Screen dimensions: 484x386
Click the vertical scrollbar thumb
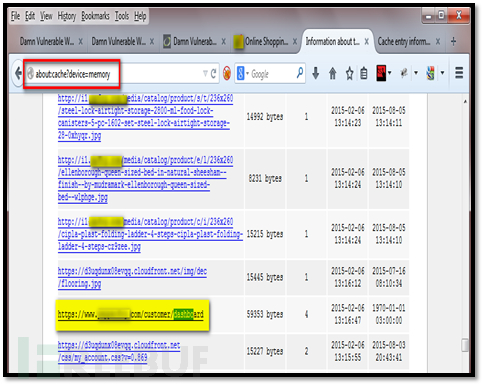pyautogui.click(x=465, y=345)
